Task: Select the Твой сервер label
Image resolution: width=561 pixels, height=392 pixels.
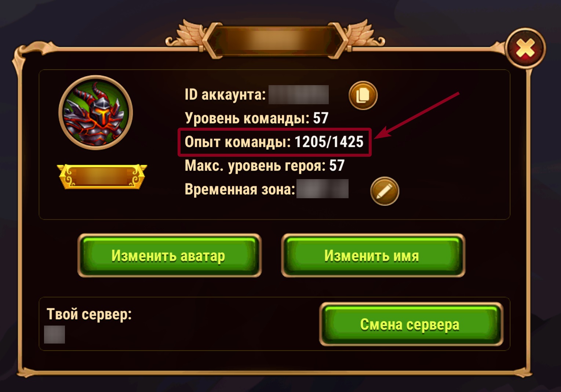Action: [x=89, y=315]
